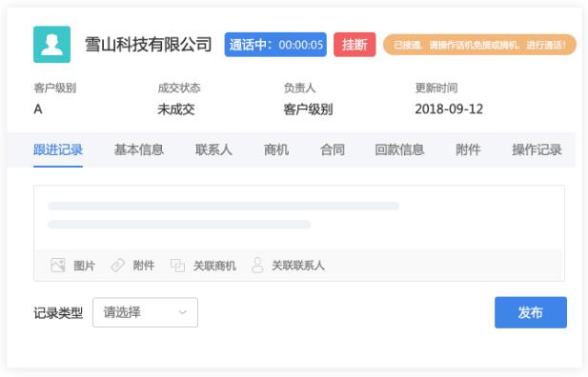Open the 合同 tab
The height and width of the screenshot is (377, 588).
(x=333, y=149)
